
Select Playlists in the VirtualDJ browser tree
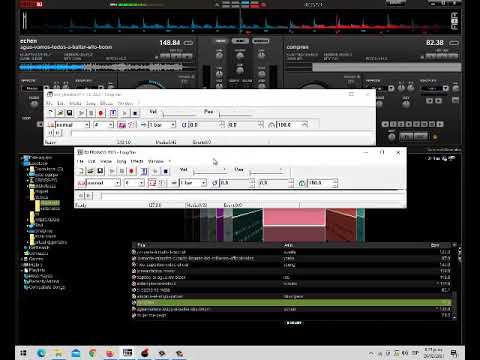coord(37,270)
